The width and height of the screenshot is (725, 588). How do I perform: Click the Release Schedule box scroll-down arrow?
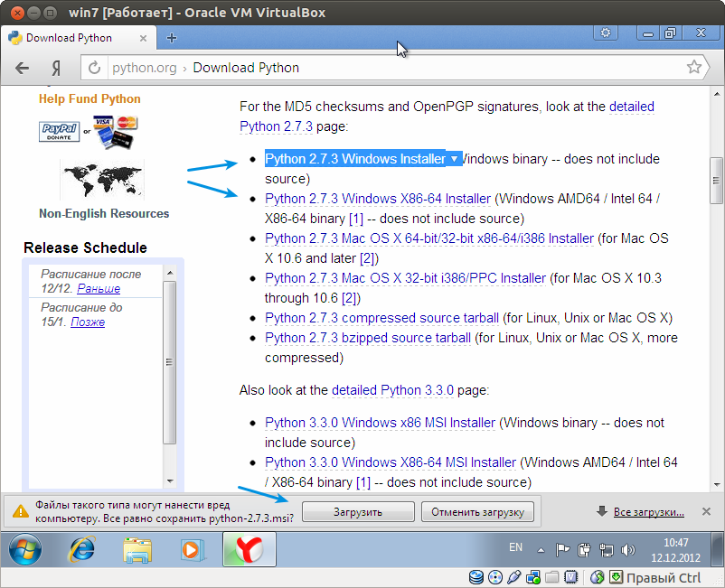(x=170, y=481)
